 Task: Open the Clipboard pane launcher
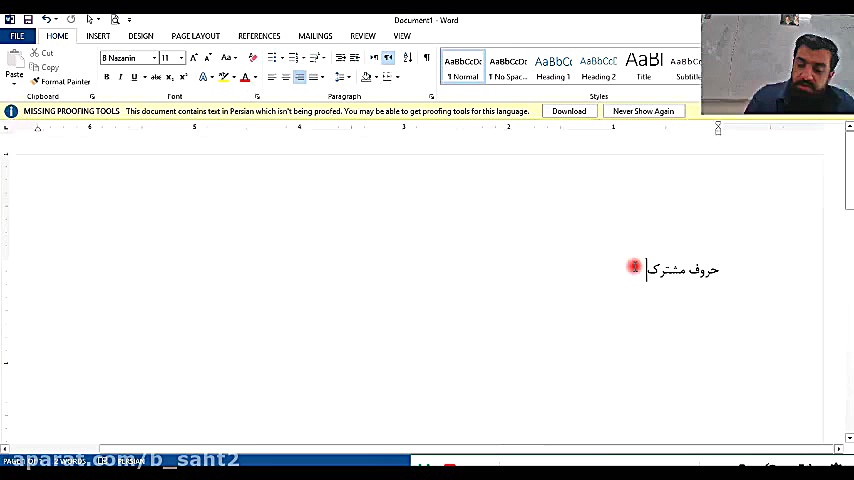click(92, 96)
